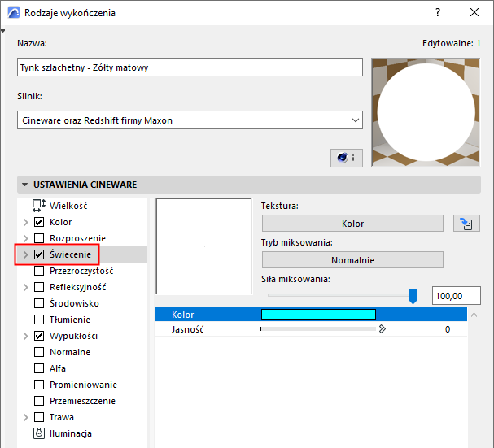Expand the Świecenie tree item

point(26,254)
